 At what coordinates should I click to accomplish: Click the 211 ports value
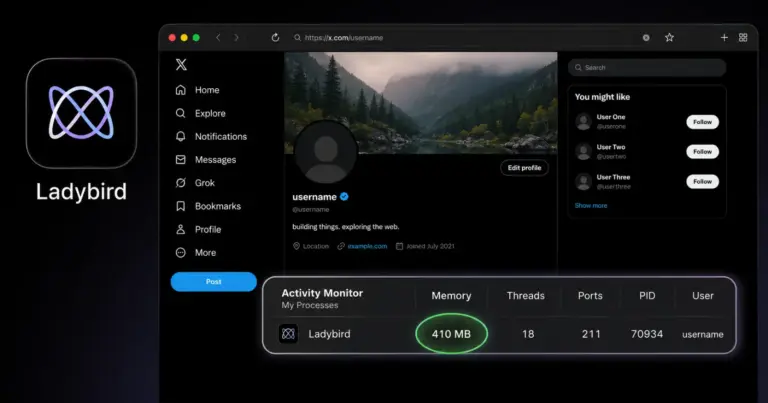tap(591, 334)
